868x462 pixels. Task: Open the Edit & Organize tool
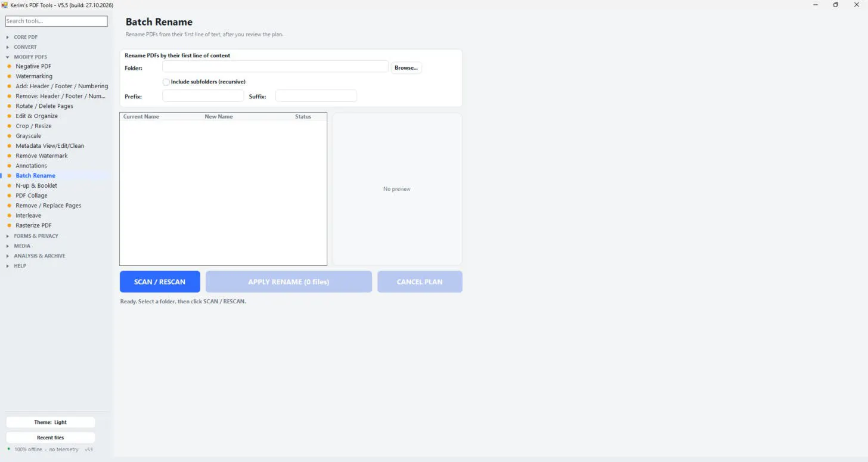[x=37, y=116]
